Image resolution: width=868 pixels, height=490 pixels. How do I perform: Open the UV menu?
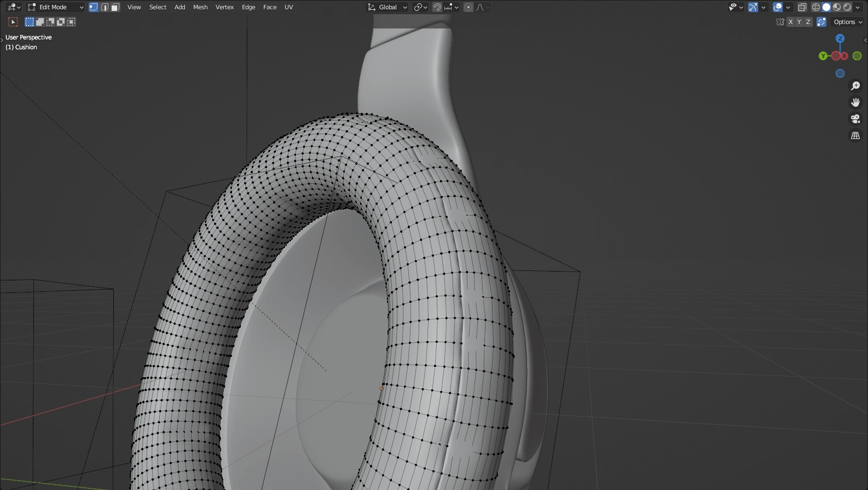pos(288,7)
